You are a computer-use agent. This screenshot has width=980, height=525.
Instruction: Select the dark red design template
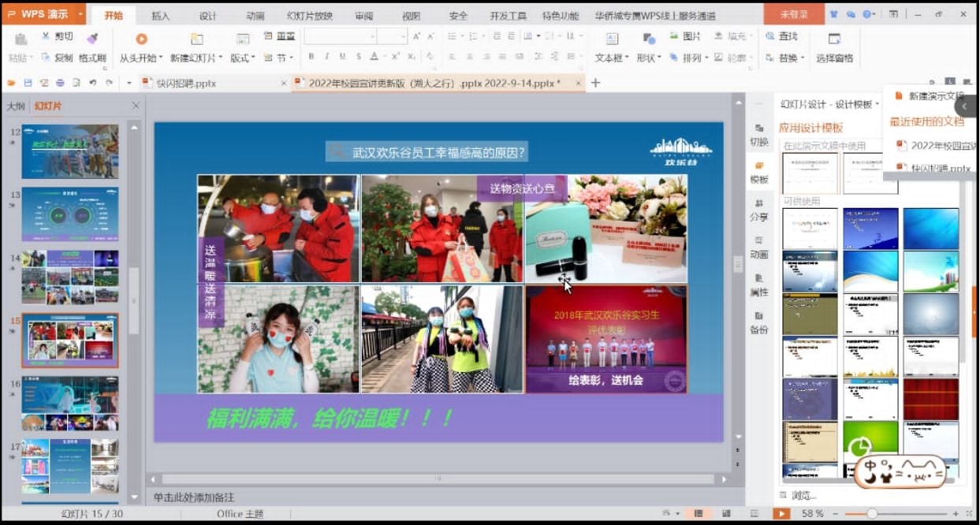(931, 399)
